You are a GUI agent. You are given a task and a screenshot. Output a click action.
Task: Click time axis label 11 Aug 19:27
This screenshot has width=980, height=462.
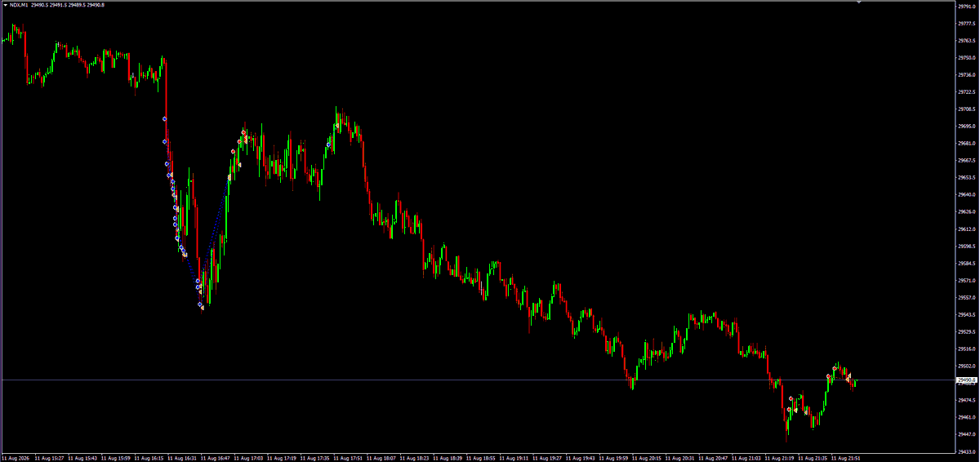click(548, 458)
